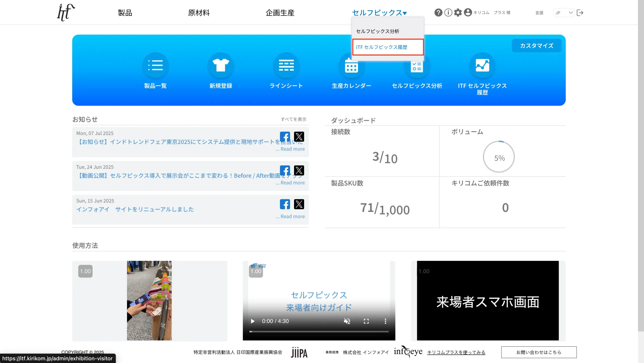
Task: Open settings gear icon
Action: pos(458,13)
